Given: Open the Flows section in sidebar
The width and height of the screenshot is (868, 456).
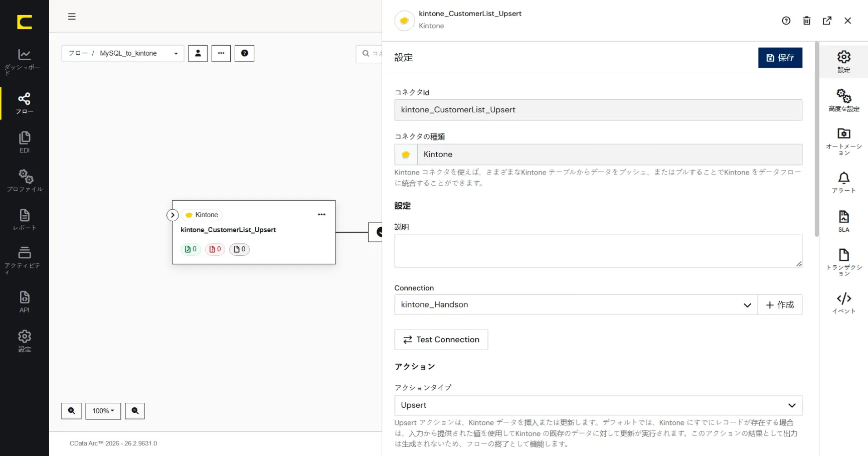Looking at the screenshot, I should click(x=24, y=103).
